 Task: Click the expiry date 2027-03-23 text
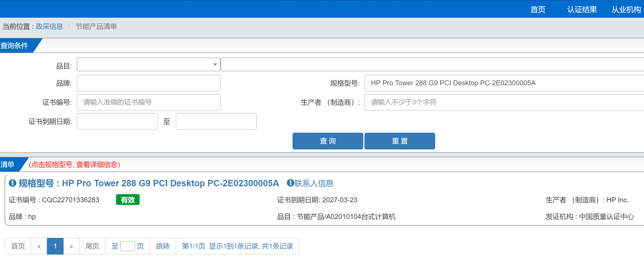(x=339, y=200)
